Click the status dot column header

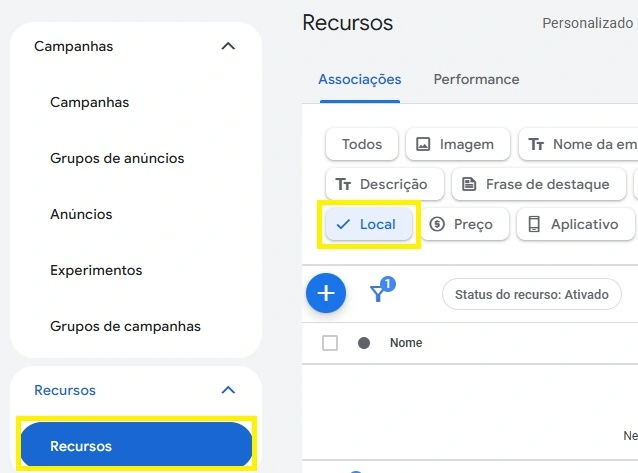pyautogui.click(x=364, y=343)
